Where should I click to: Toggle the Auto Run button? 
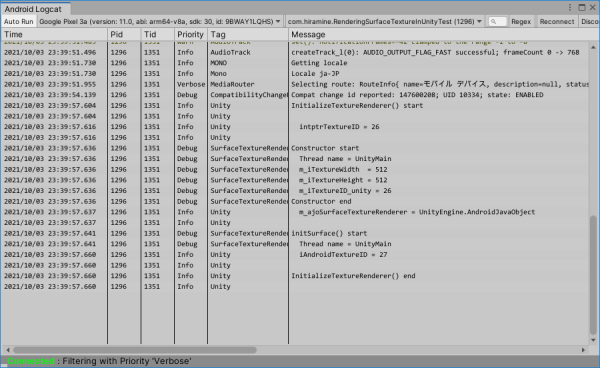click(18, 21)
